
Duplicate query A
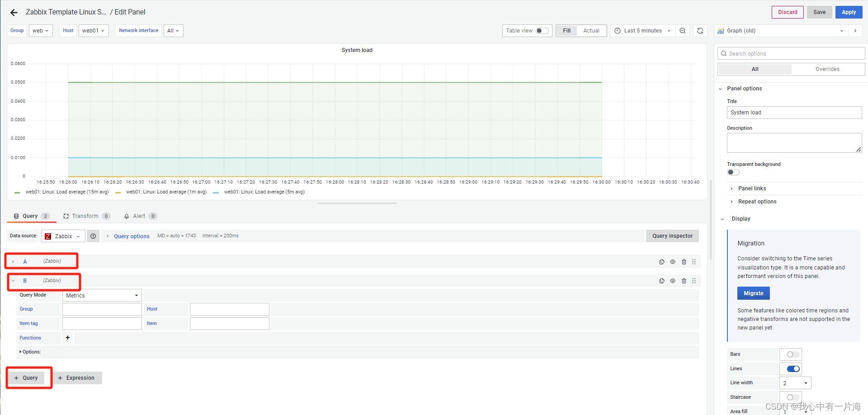point(662,262)
